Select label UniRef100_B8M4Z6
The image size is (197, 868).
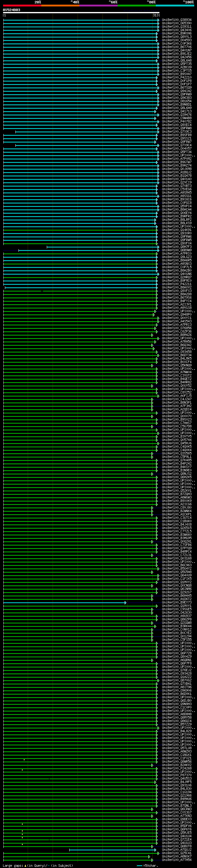pos(177,335)
